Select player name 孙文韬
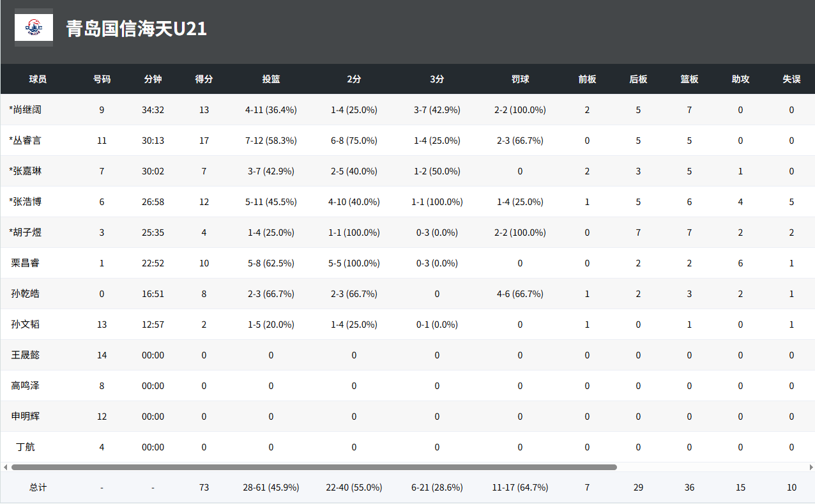 pyautogui.click(x=25, y=325)
